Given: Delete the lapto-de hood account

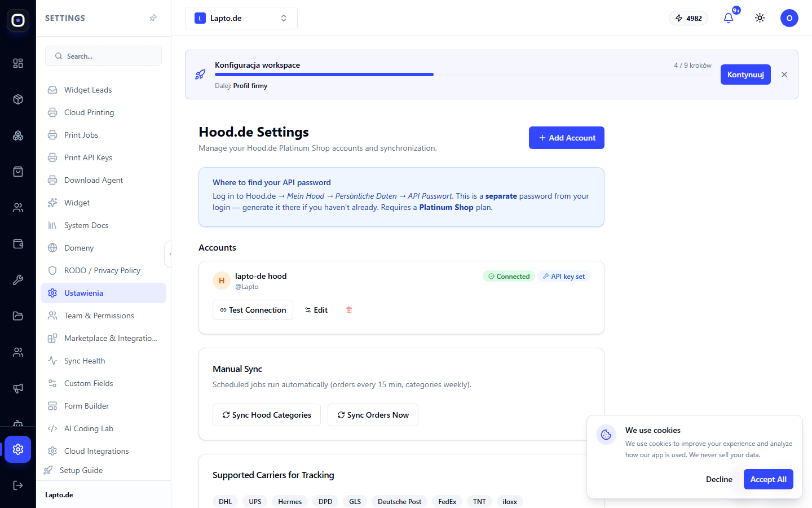Looking at the screenshot, I should click(349, 310).
